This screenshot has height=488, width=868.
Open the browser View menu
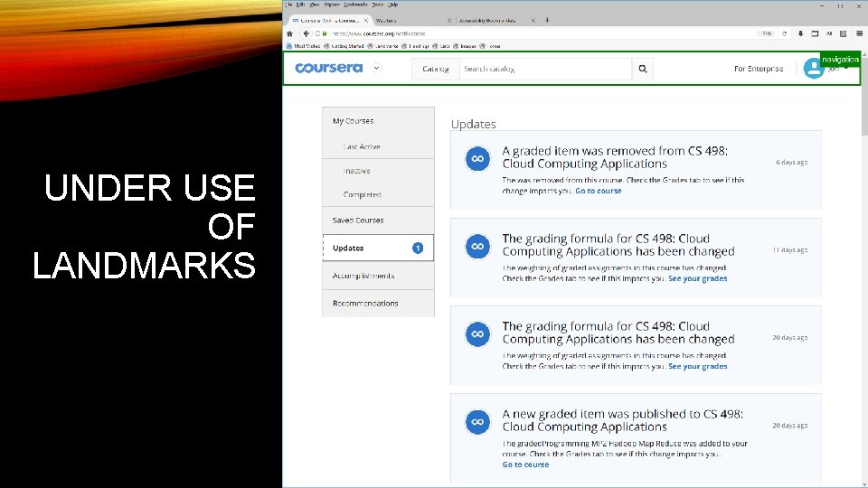click(x=315, y=5)
